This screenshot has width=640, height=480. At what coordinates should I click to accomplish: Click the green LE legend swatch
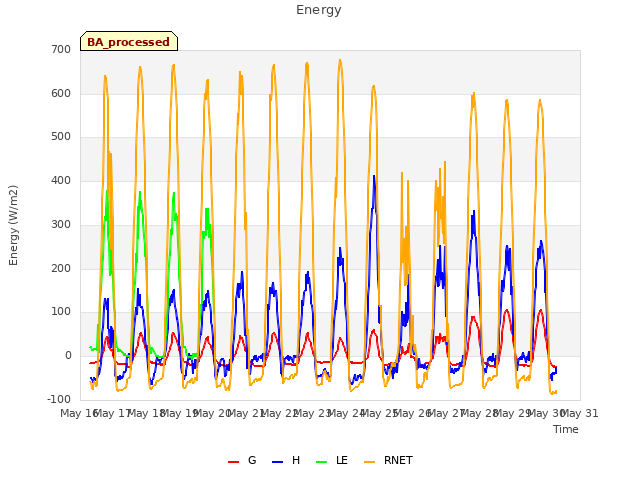pos(322,462)
